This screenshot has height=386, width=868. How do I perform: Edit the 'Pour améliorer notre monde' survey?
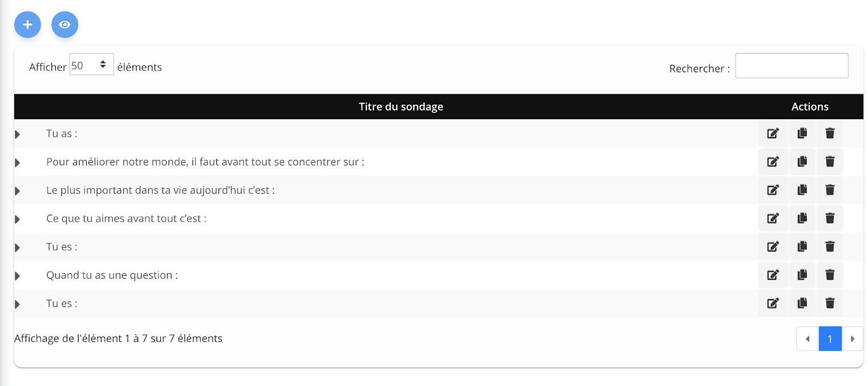[x=773, y=162]
